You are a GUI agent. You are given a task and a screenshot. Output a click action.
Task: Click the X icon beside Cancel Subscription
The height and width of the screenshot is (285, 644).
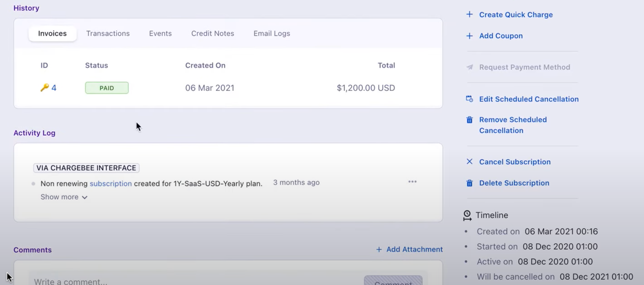469,162
